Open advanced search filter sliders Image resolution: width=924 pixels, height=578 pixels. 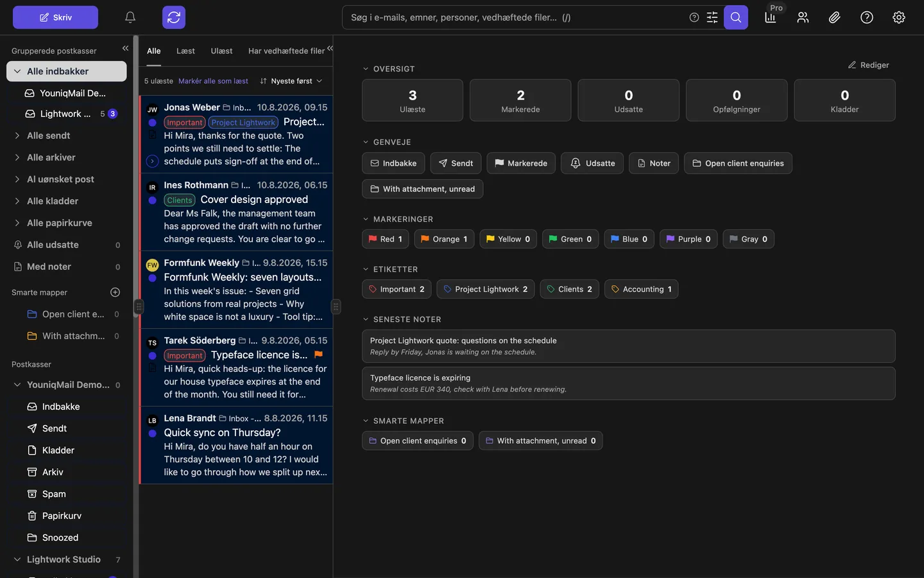click(x=712, y=17)
